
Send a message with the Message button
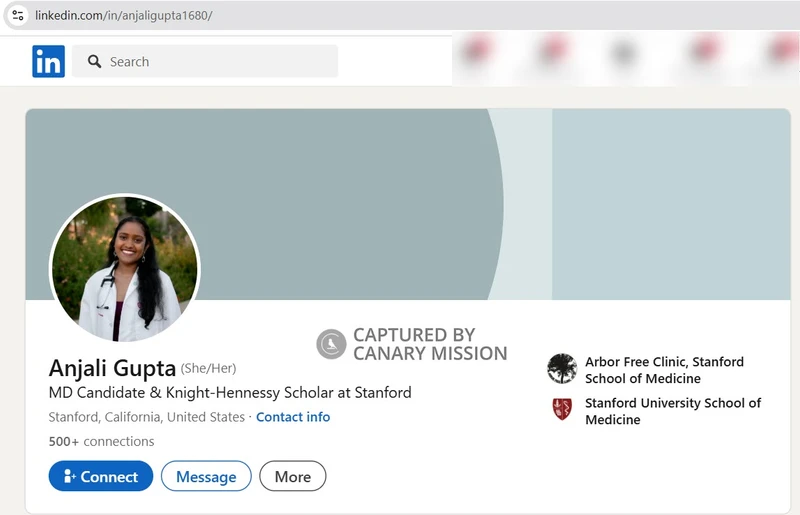coord(206,476)
